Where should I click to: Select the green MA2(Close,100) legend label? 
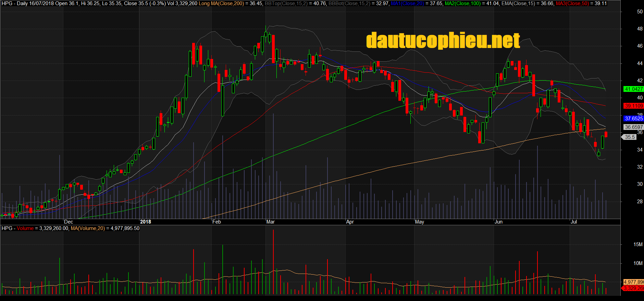pyautogui.click(x=462, y=3)
